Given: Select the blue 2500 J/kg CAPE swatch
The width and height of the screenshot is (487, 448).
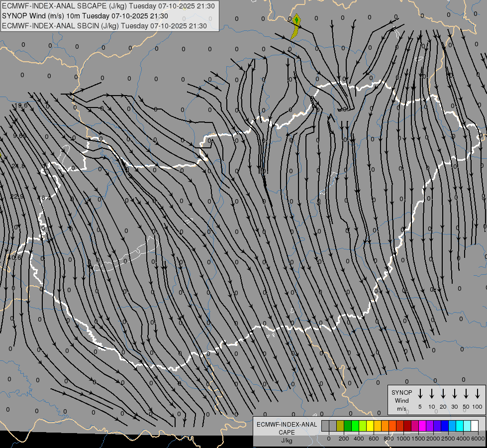Looking at the screenshot, I should point(445,426).
